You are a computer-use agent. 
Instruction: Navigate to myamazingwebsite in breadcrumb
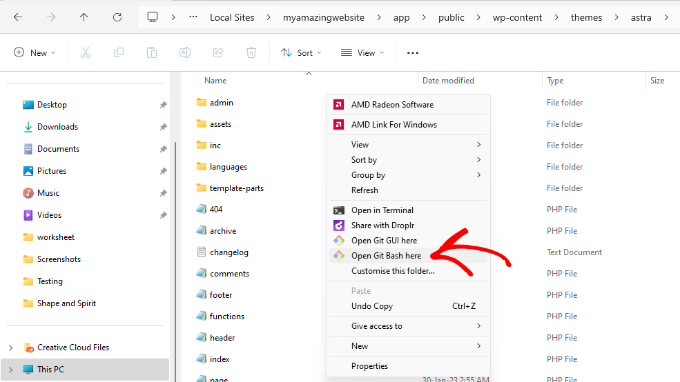tap(324, 18)
